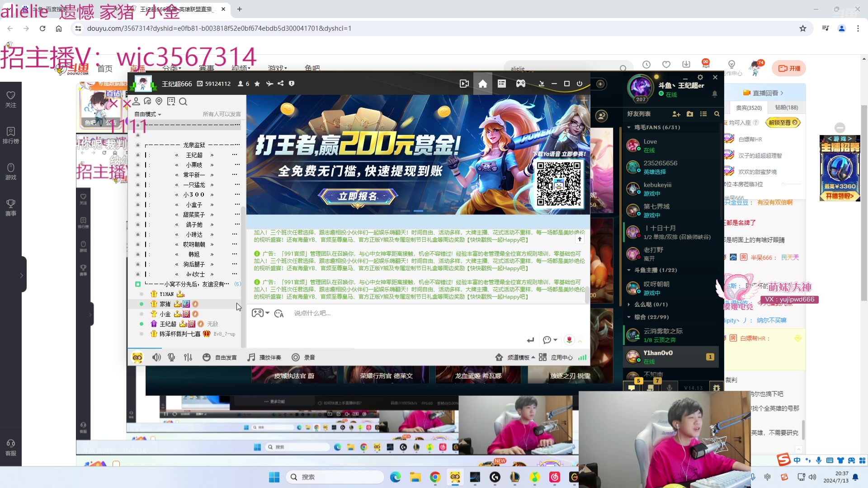Expand the 自由模式 mode dropdown
The height and width of the screenshot is (488, 868).
pyautogui.click(x=148, y=114)
